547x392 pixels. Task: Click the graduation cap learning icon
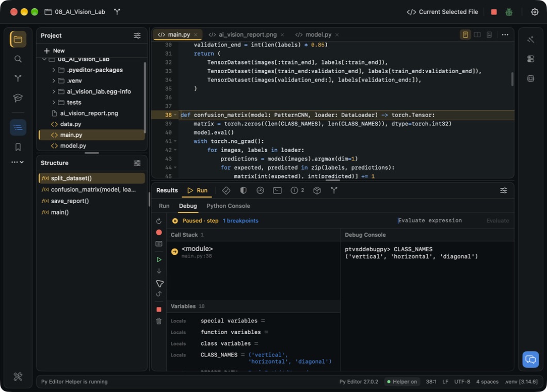(18, 97)
